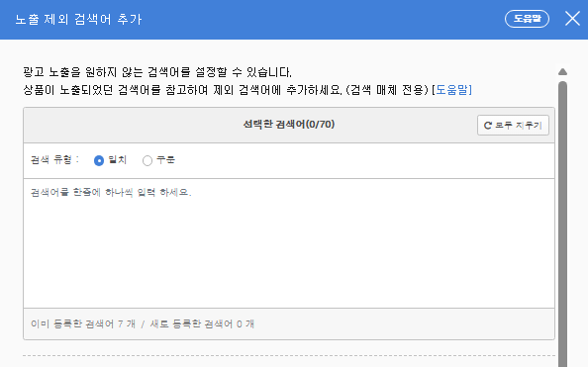The height and width of the screenshot is (367, 588).
Task: Select the 일치 radio button
Action: (99, 161)
